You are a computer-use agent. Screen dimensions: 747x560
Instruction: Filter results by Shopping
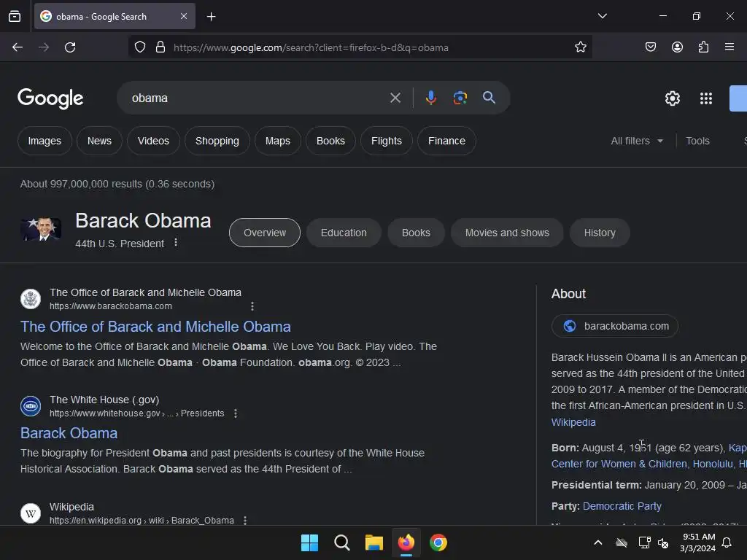[217, 141]
